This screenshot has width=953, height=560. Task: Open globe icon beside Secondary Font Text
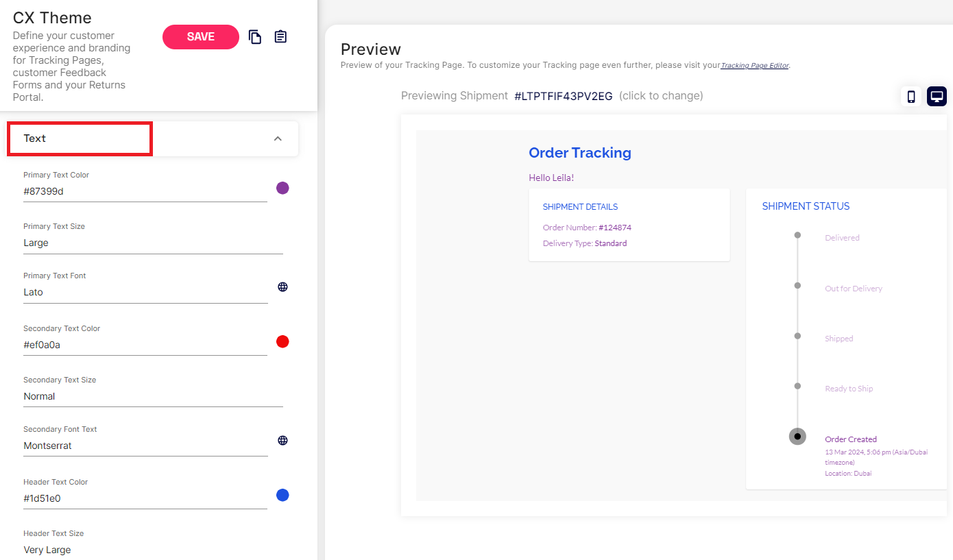[282, 441]
